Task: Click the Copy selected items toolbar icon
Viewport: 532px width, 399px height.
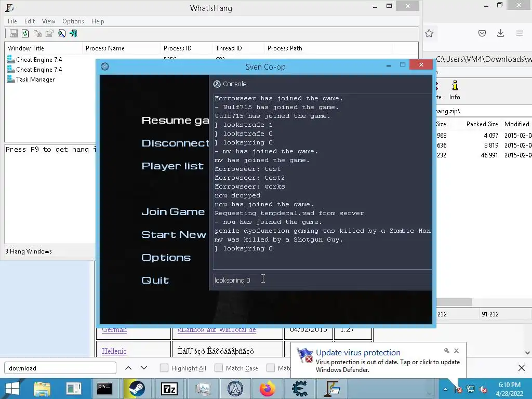Action: (x=37, y=33)
